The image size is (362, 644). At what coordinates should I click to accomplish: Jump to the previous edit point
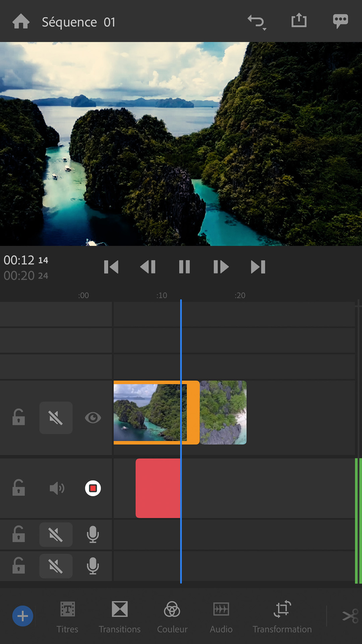[x=111, y=267]
